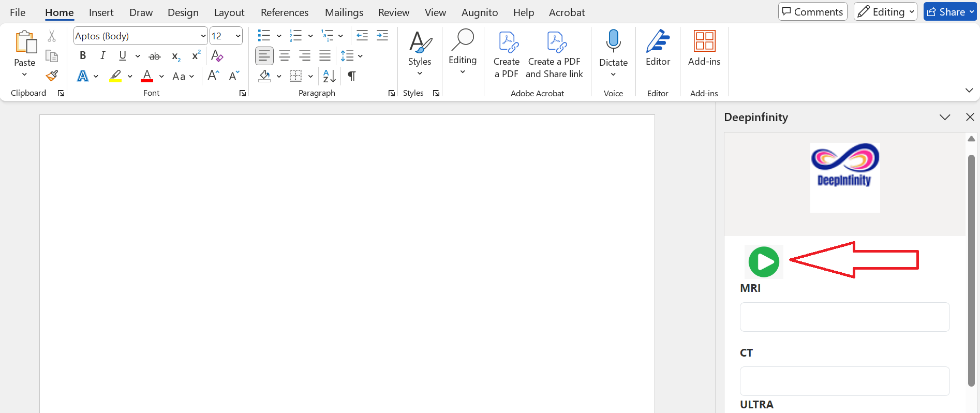Toggle Italic text formatting
The height and width of the screenshot is (413, 980).
pyautogui.click(x=102, y=56)
